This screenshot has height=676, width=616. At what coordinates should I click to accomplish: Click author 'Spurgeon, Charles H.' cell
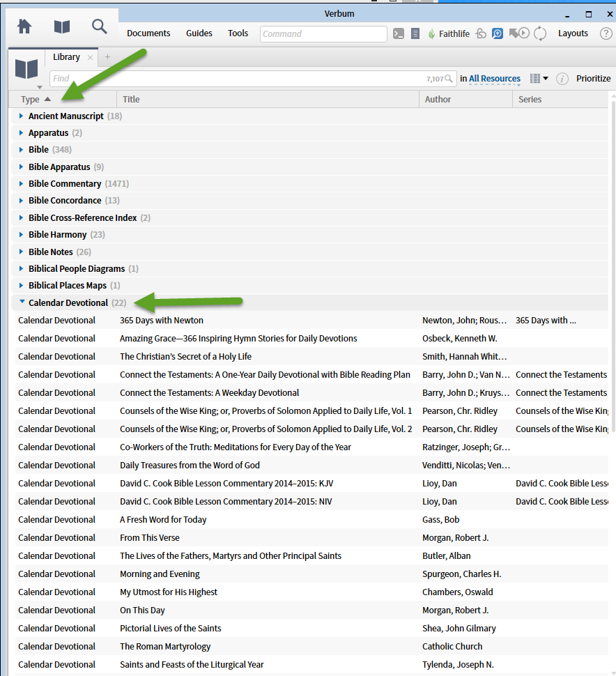(x=462, y=574)
